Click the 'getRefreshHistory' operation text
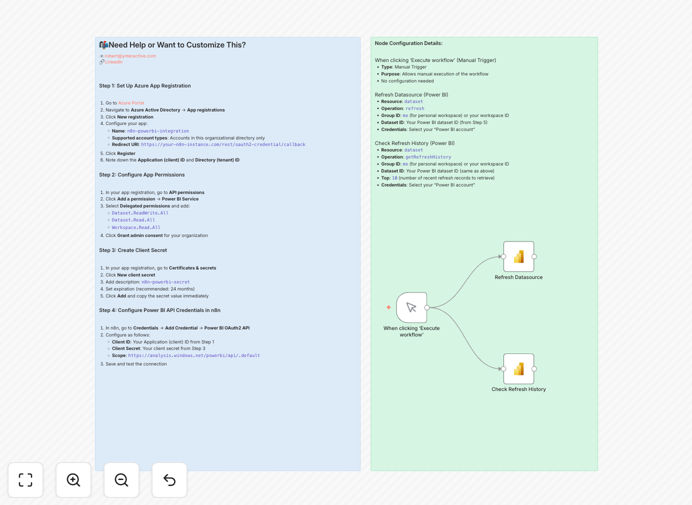 pyautogui.click(x=428, y=157)
